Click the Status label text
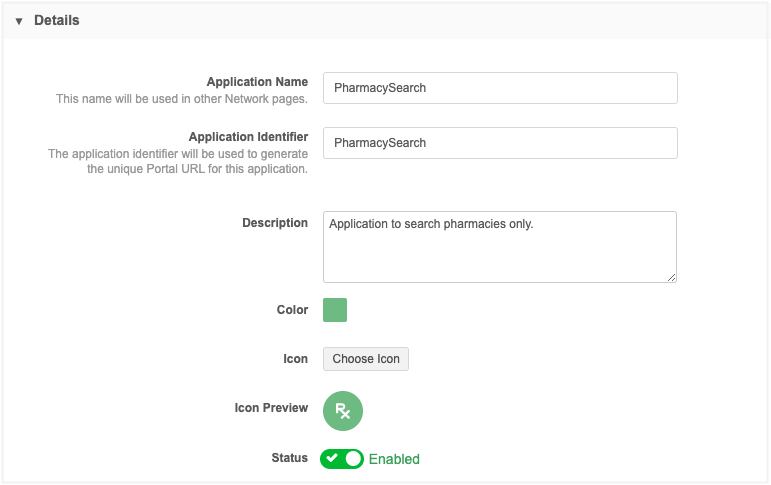Screen dimensions: 771x485 [x=289, y=458]
